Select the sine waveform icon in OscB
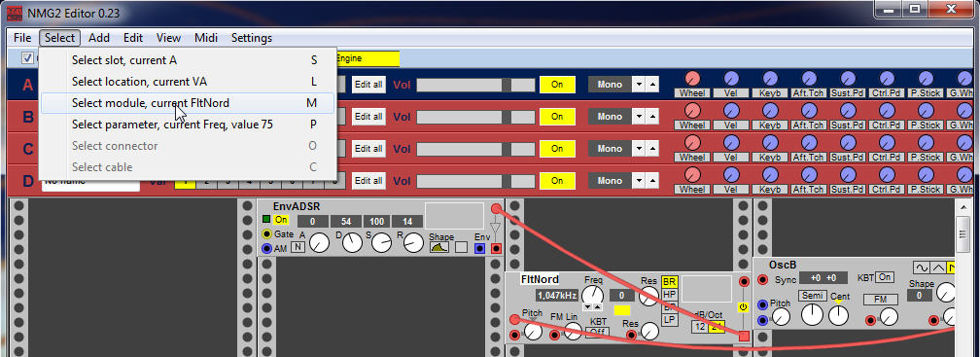The width and height of the screenshot is (980, 357). (922, 267)
